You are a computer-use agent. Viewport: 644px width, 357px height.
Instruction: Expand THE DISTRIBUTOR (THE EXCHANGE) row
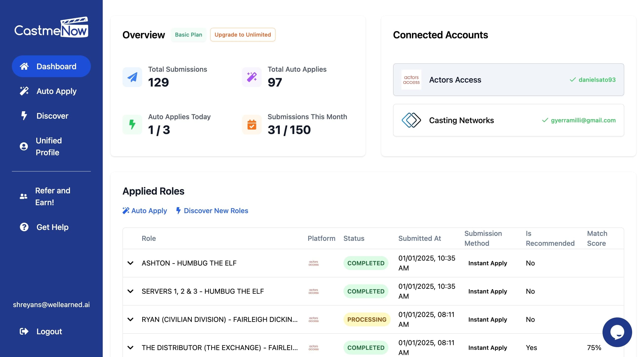130,348
